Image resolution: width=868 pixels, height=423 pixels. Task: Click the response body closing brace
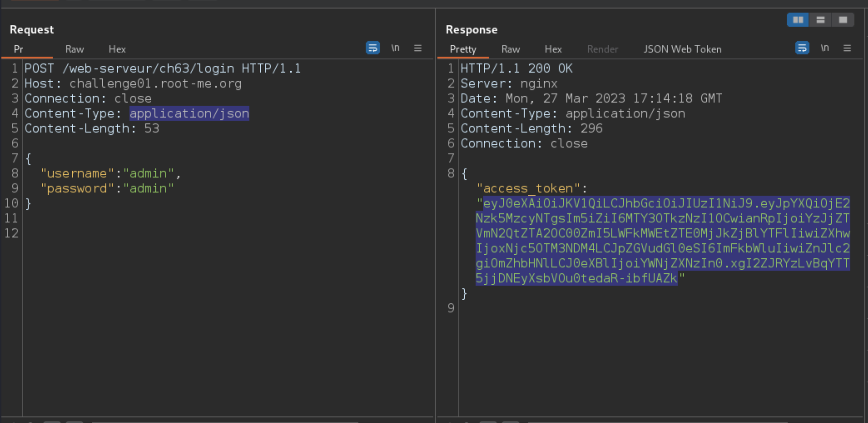(464, 294)
